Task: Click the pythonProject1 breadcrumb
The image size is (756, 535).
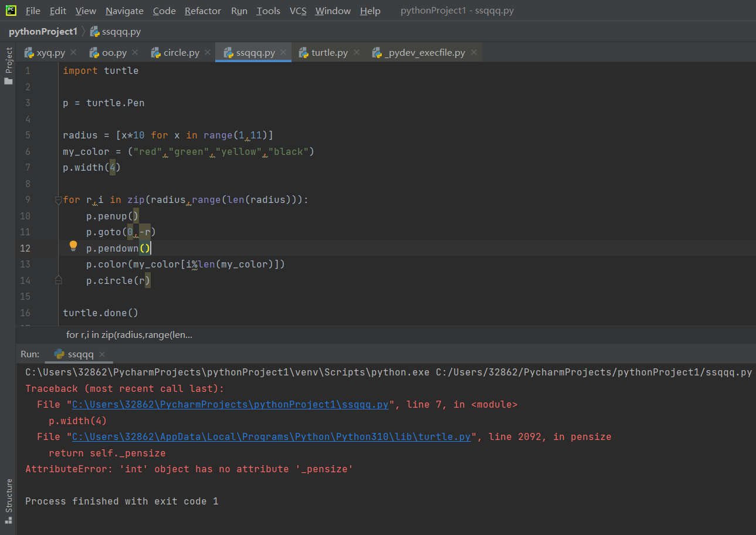Action: (x=43, y=31)
